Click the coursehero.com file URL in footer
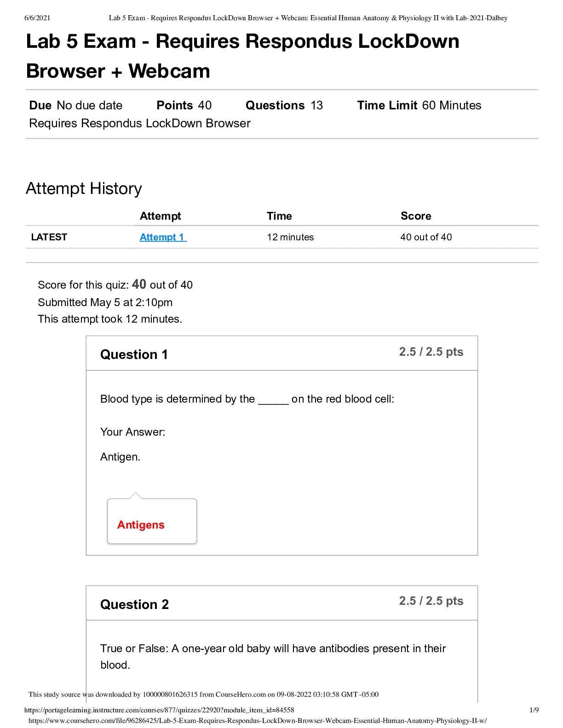 (x=258, y=721)
